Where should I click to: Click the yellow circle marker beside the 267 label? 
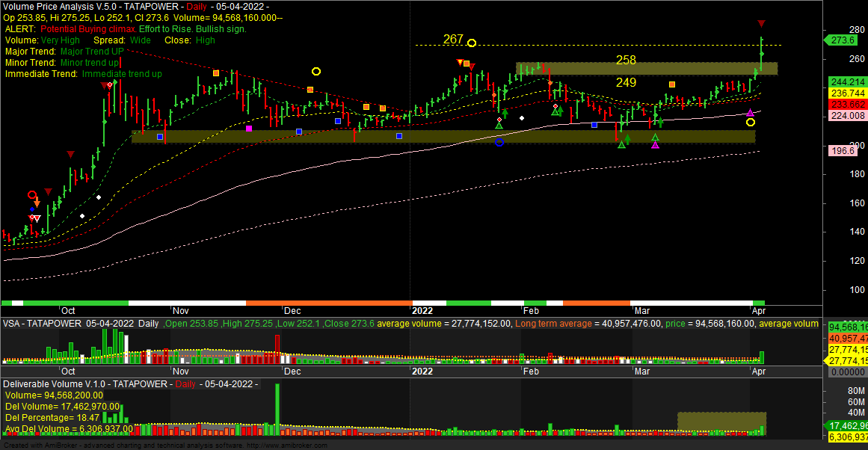tap(472, 43)
